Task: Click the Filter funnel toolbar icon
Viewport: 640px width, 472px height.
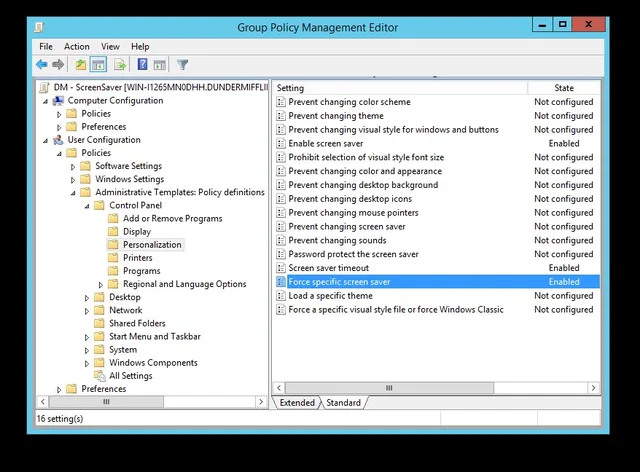Action: pos(182,65)
